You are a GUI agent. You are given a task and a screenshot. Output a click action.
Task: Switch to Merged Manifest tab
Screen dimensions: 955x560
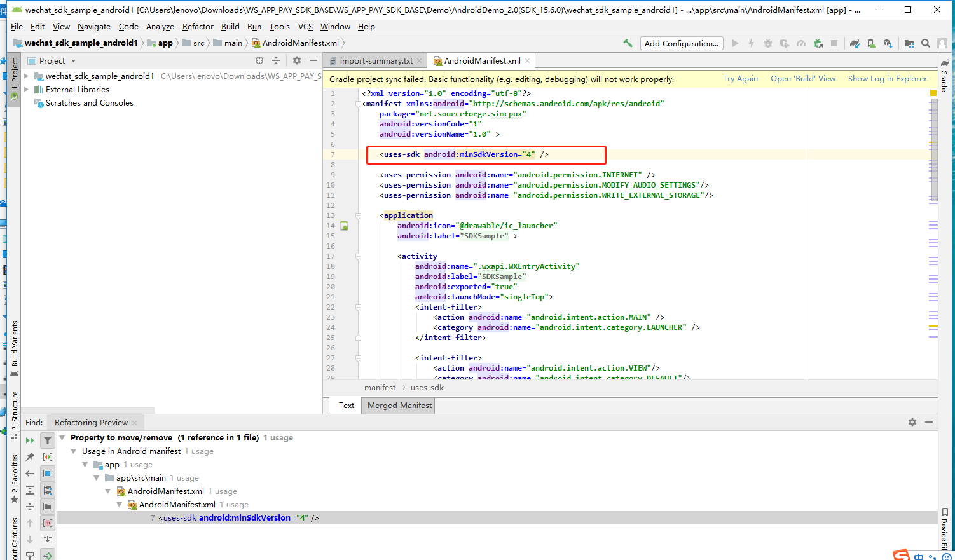399,406
